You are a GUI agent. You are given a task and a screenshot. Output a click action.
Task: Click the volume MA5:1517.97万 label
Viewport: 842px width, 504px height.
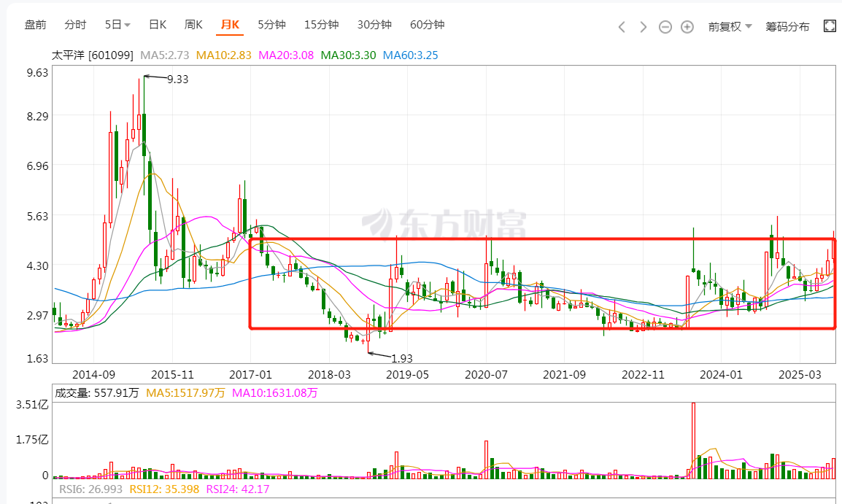coord(185,393)
